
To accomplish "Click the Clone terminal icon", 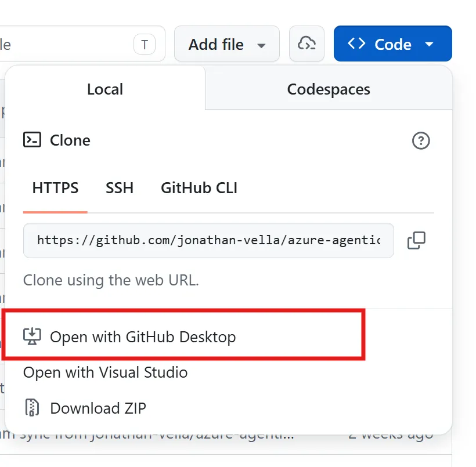I will [32, 140].
